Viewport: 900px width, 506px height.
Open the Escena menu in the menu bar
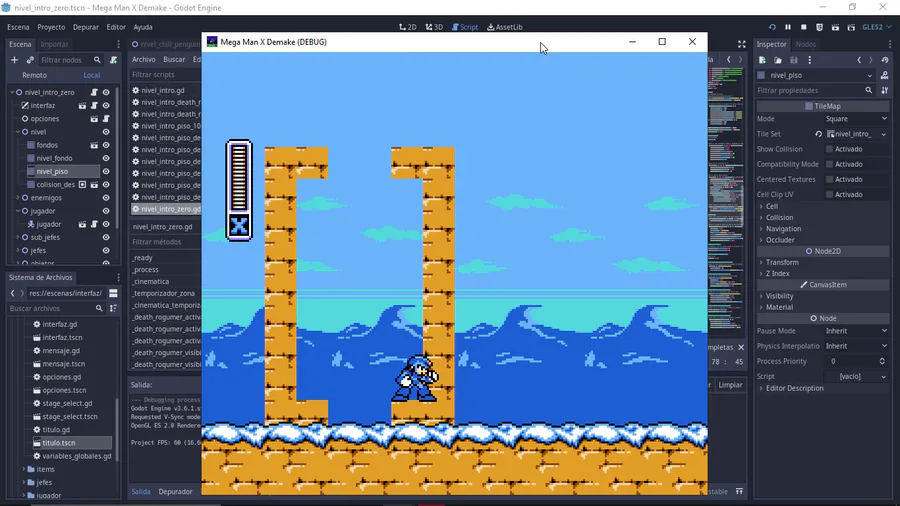tap(18, 27)
